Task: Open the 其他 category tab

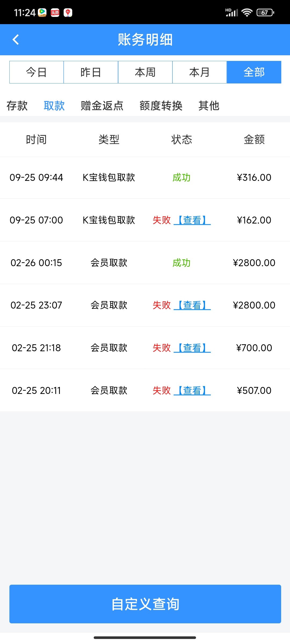Action: (x=209, y=106)
